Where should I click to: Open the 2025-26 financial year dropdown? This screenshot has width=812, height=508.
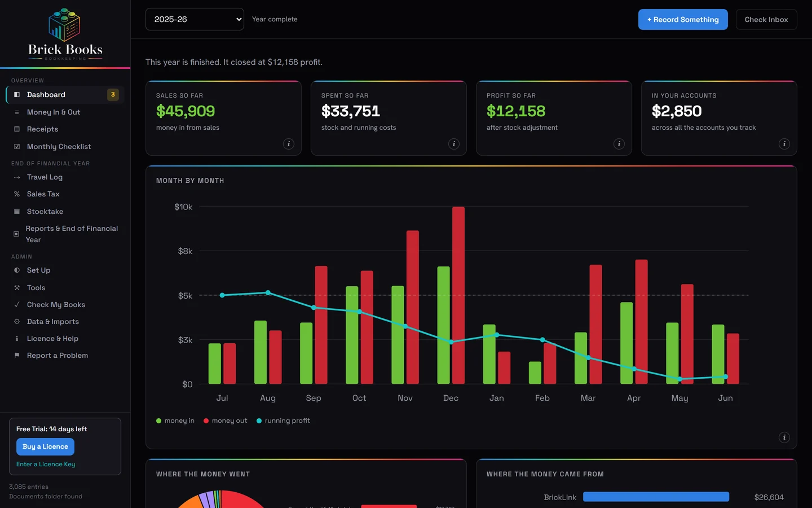[195, 19]
